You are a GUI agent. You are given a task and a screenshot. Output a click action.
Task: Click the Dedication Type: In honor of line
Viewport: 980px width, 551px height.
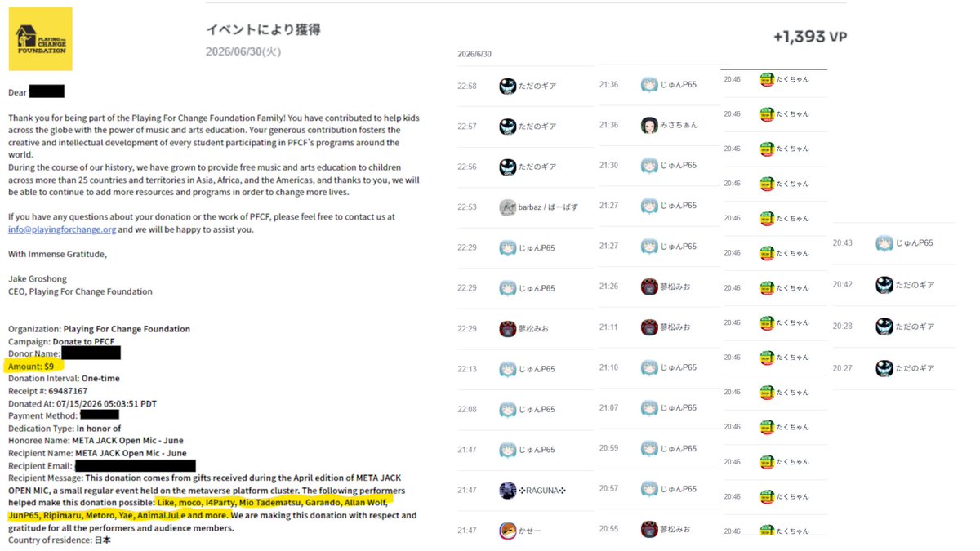coord(65,428)
